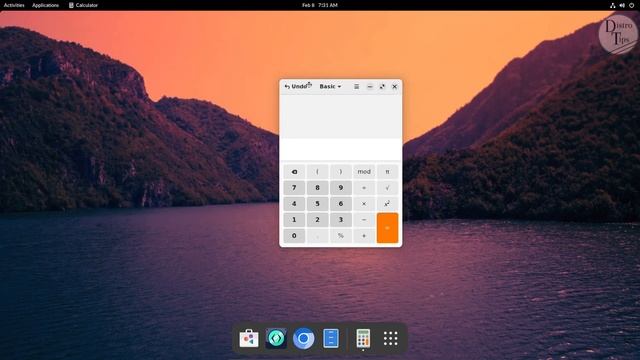
Task: Click the mod operator key
Action: click(364, 172)
